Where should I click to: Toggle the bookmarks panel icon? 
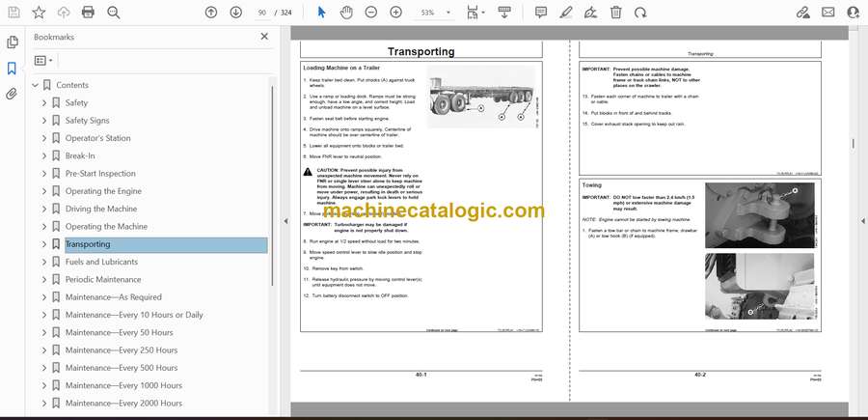[12, 69]
